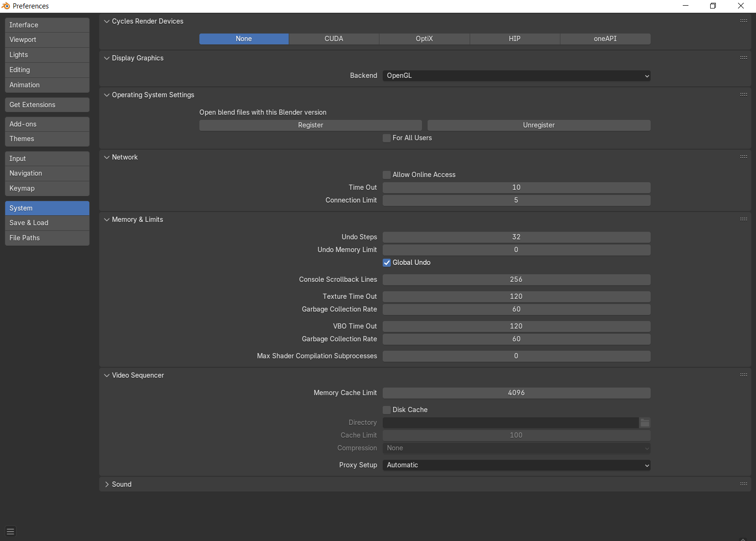756x541 pixels.
Task: Click the Cache Limit value field
Action: [x=516, y=435]
